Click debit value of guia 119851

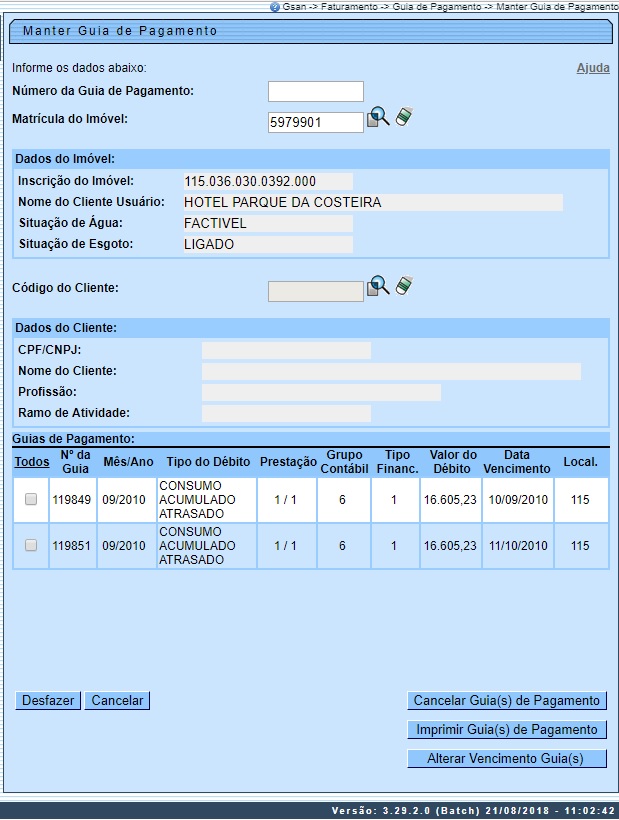point(450,546)
